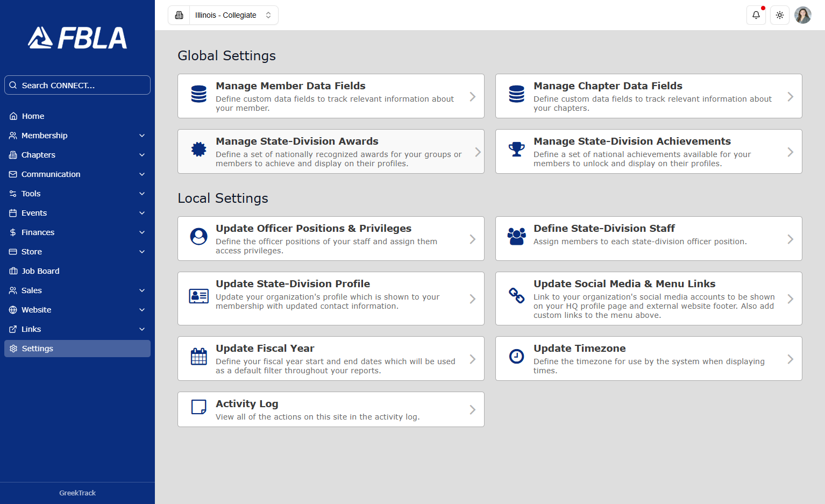Click the FBLA logo
This screenshot has height=504, width=825.
coord(77,38)
